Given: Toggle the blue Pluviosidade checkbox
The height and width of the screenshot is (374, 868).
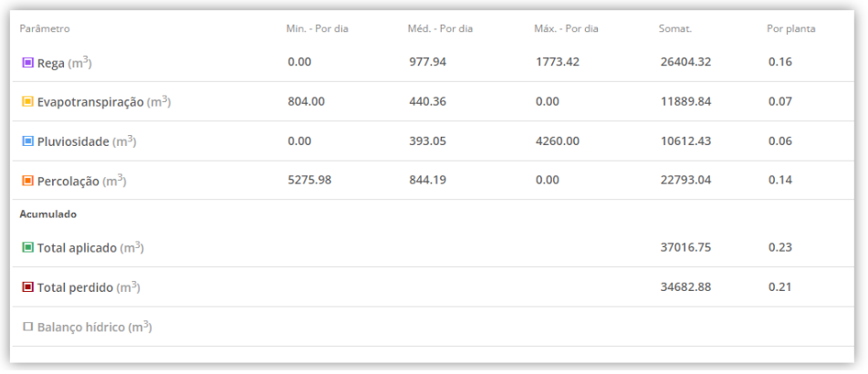Looking at the screenshot, I should (x=27, y=141).
